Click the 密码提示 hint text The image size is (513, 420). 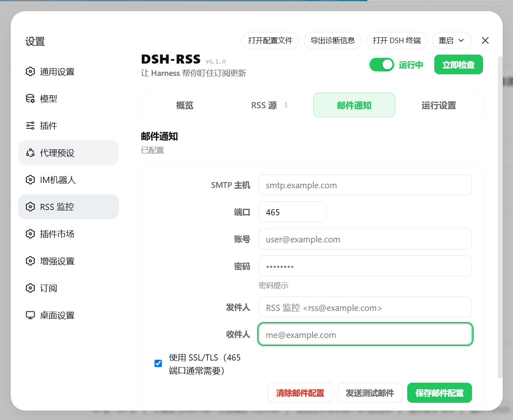click(x=274, y=285)
